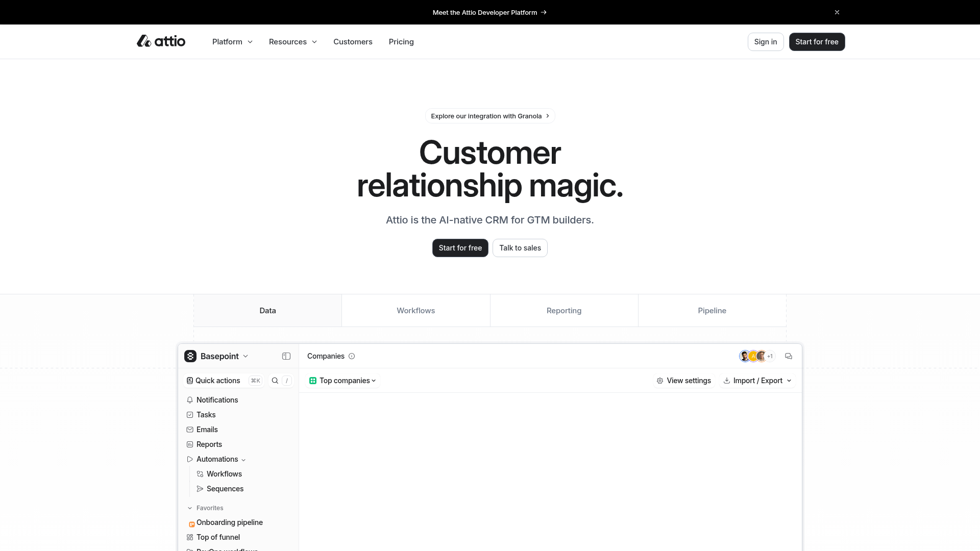Image resolution: width=980 pixels, height=551 pixels.
Task: Open the chat comments icon
Action: (788, 356)
